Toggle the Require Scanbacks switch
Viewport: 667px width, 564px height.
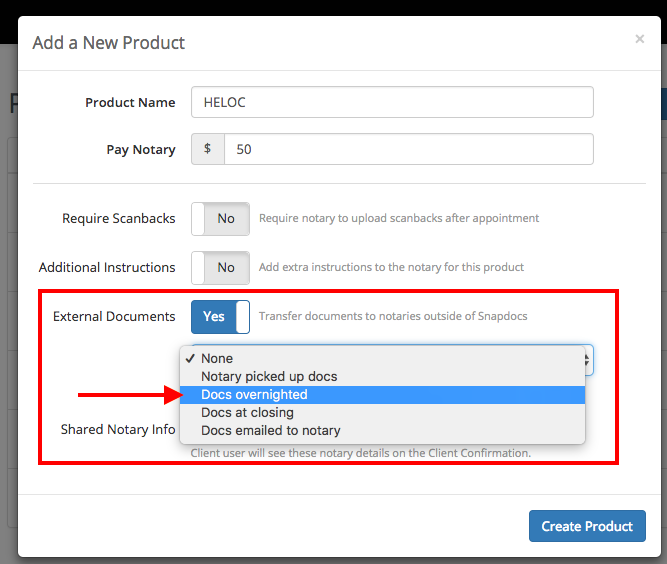(x=220, y=218)
